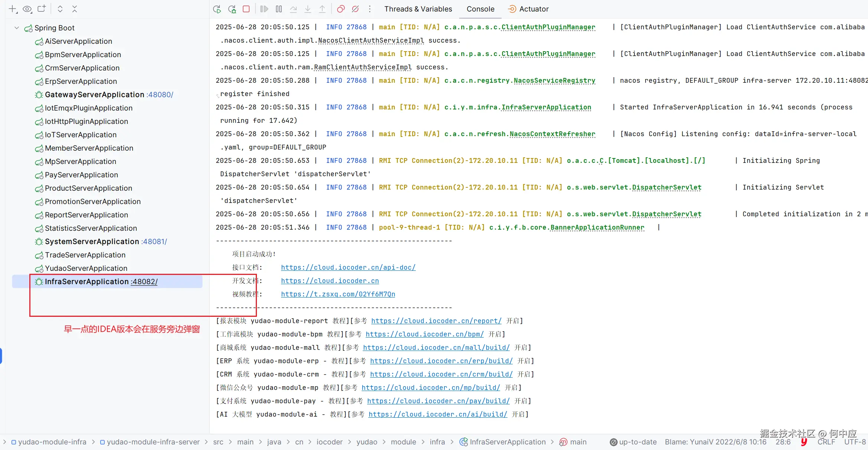The height and width of the screenshot is (450, 868).
Task: Rerun the application with the Run icon
Action: (x=217, y=9)
